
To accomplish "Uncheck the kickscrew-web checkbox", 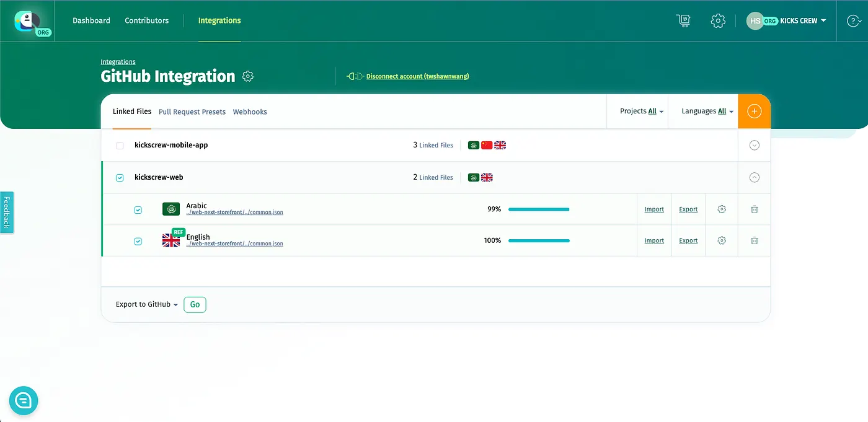I will pos(120,178).
